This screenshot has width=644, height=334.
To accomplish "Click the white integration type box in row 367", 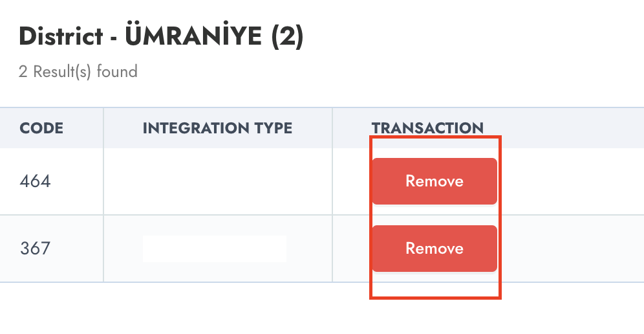I will click(x=214, y=249).
